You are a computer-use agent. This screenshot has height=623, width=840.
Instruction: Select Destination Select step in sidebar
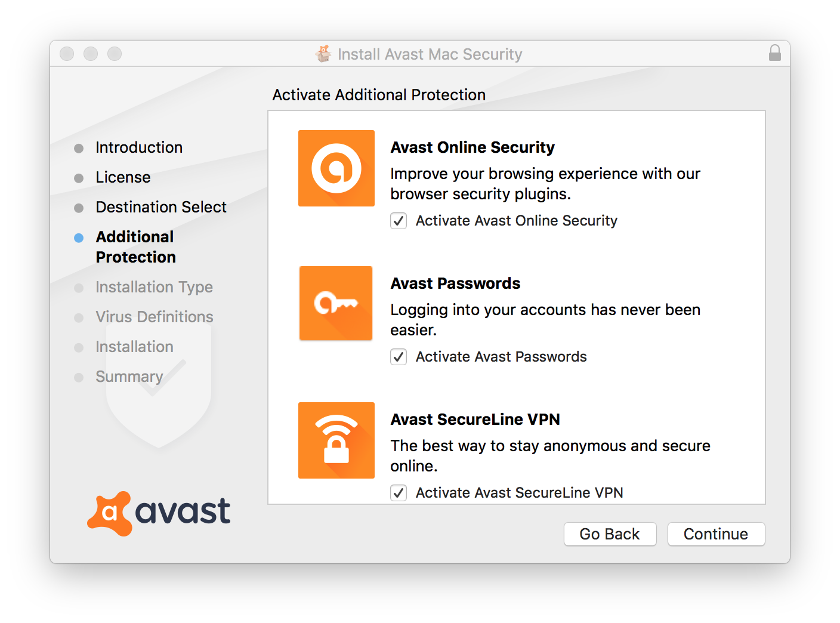161,207
